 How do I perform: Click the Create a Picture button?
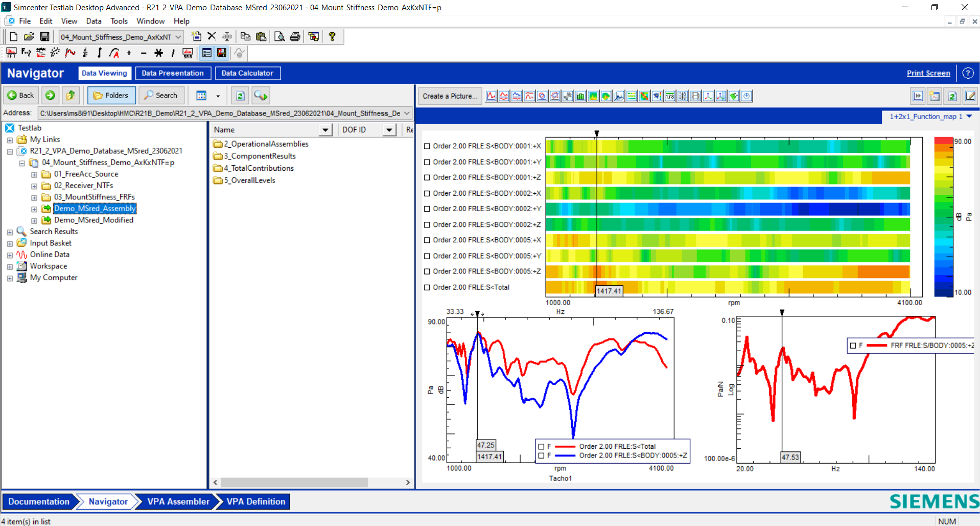(x=449, y=96)
